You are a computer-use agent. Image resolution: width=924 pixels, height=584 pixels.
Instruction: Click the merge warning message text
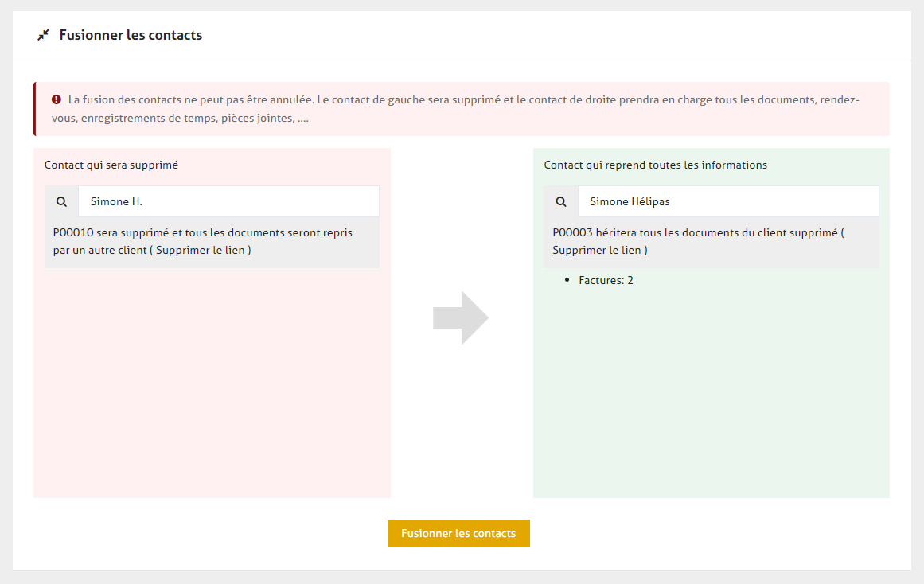tap(463, 109)
